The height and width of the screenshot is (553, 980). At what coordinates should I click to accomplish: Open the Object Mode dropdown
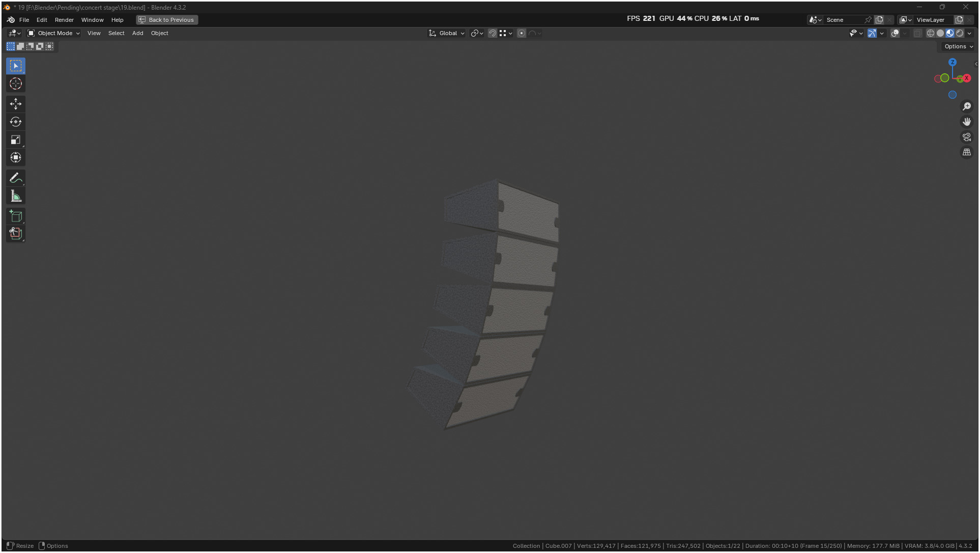point(54,33)
